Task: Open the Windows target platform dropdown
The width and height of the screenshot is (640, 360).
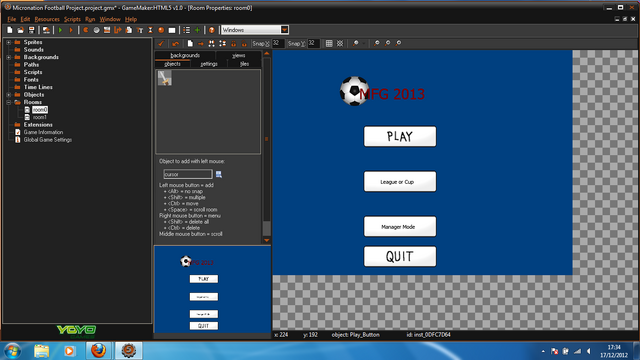Action: (284, 30)
